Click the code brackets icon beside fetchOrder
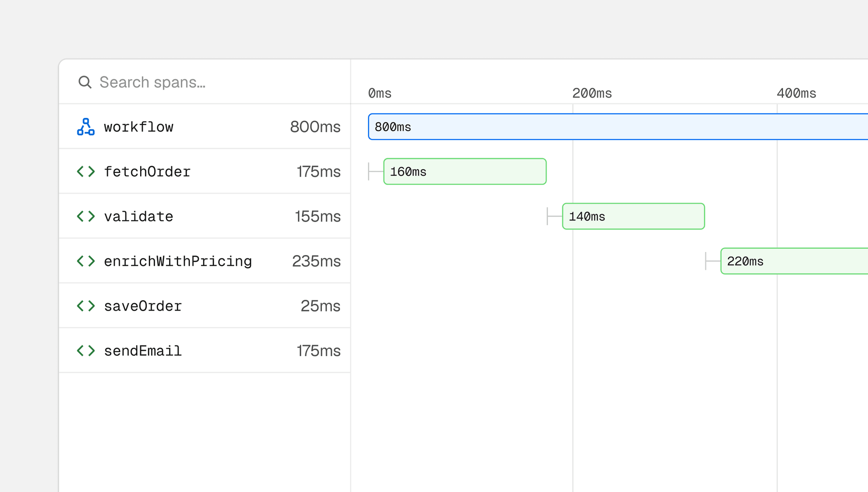Screen dimensions: 868x492 point(86,171)
